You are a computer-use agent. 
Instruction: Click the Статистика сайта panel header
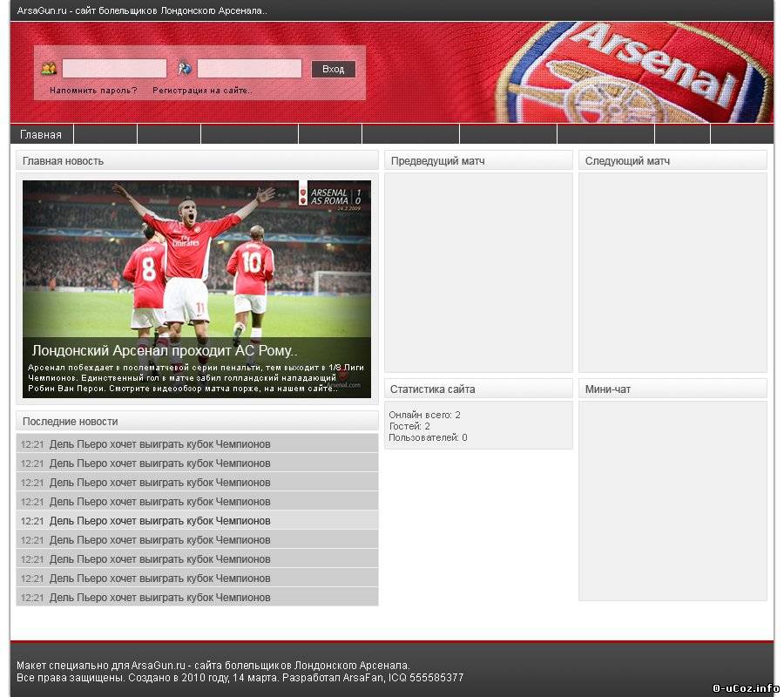pyautogui.click(x=478, y=389)
